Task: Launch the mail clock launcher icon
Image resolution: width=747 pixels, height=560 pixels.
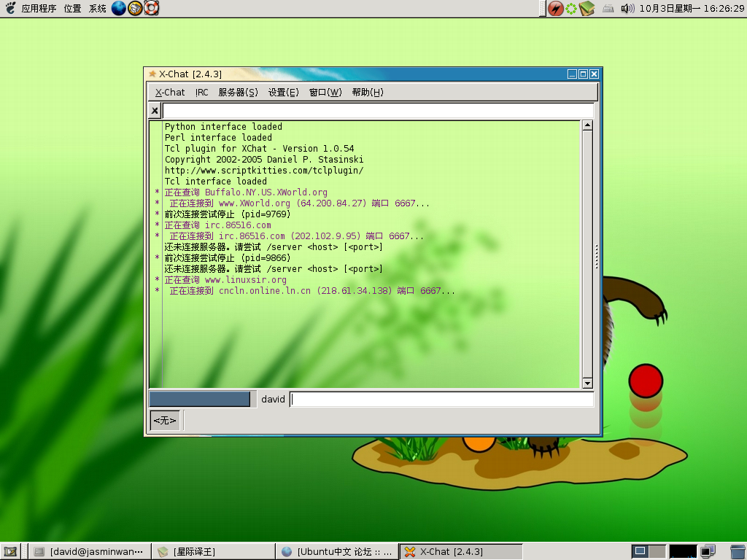Action: pos(135,8)
